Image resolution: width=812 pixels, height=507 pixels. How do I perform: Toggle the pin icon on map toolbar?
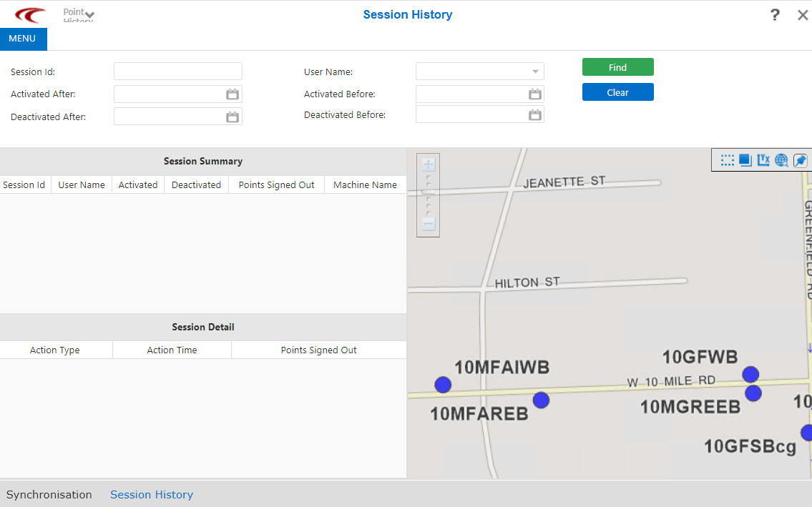(x=800, y=160)
